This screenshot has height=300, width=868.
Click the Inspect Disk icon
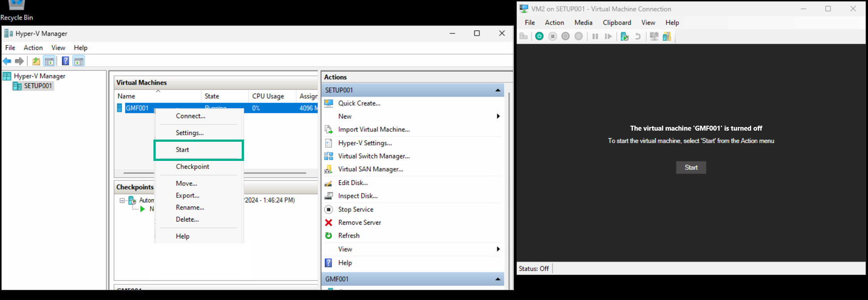click(x=329, y=196)
